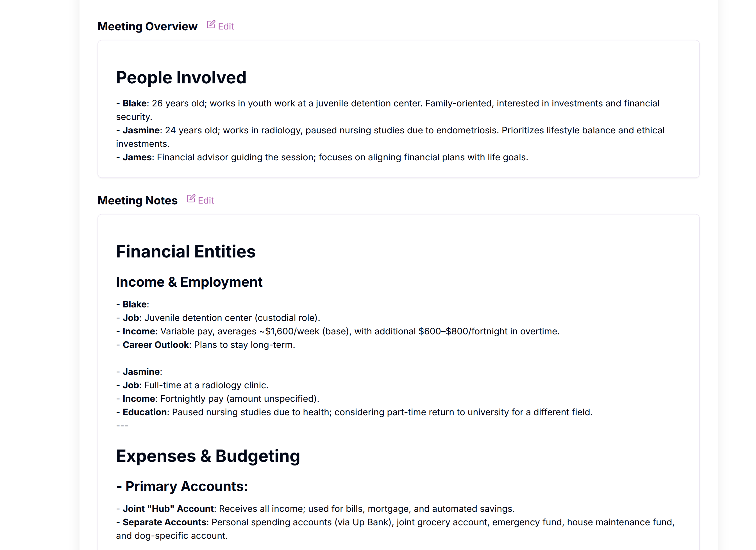The height and width of the screenshot is (550, 756).
Task: Click the Meeting Overview section title
Action: click(x=147, y=26)
